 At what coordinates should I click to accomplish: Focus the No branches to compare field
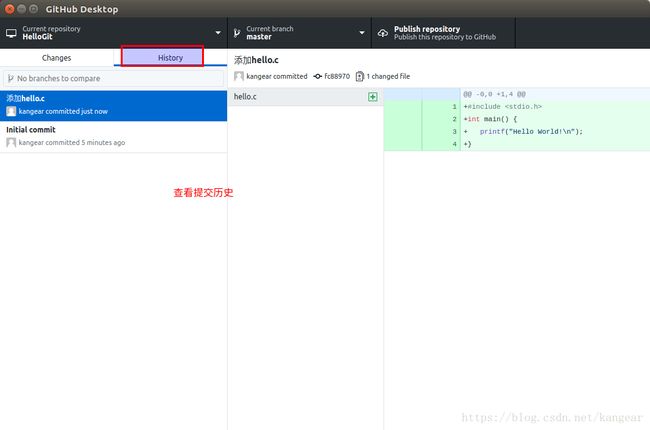click(x=113, y=78)
